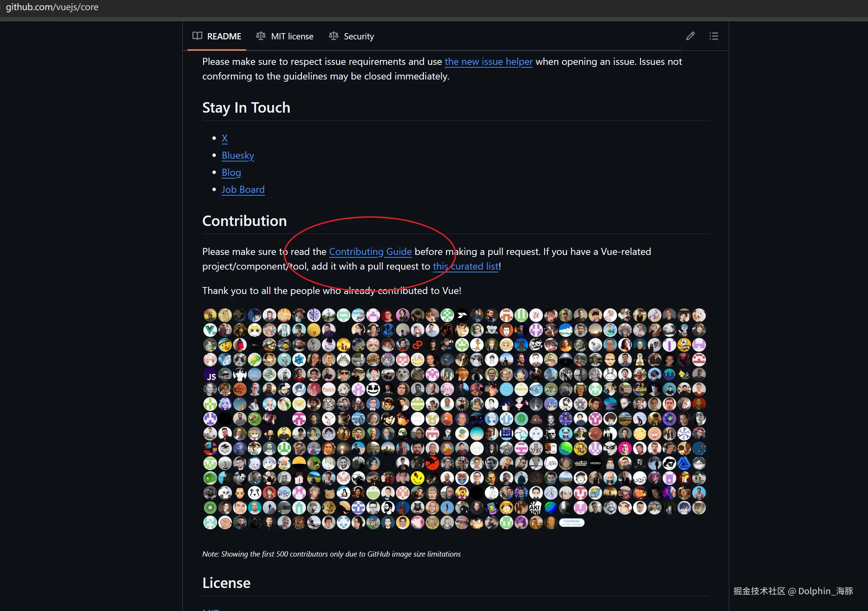Click the shield-scale icon beside Security
The width and height of the screenshot is (868, 611).
tap(333, 36)
